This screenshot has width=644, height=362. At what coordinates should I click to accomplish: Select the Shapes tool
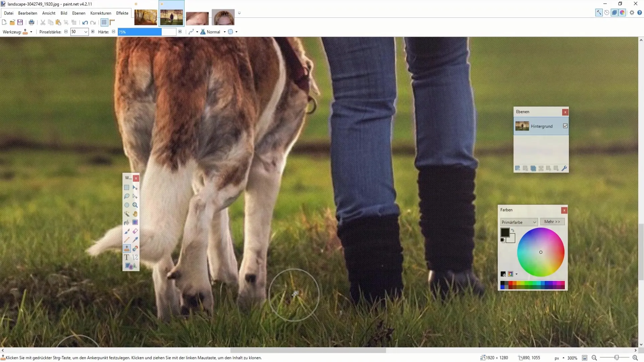131,266
